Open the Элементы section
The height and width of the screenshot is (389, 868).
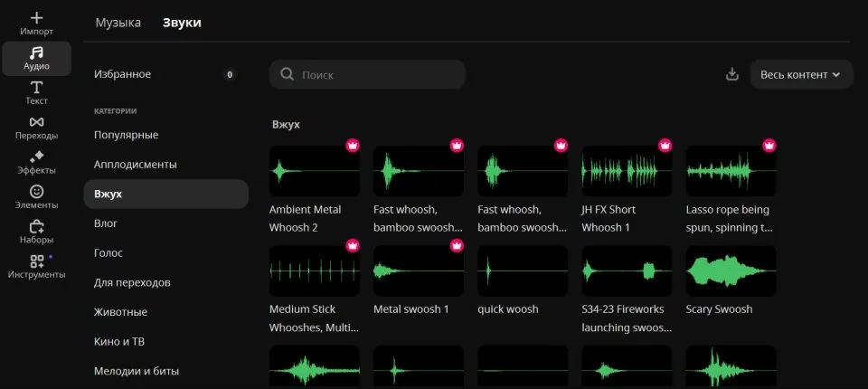click(x=36, y=196)
